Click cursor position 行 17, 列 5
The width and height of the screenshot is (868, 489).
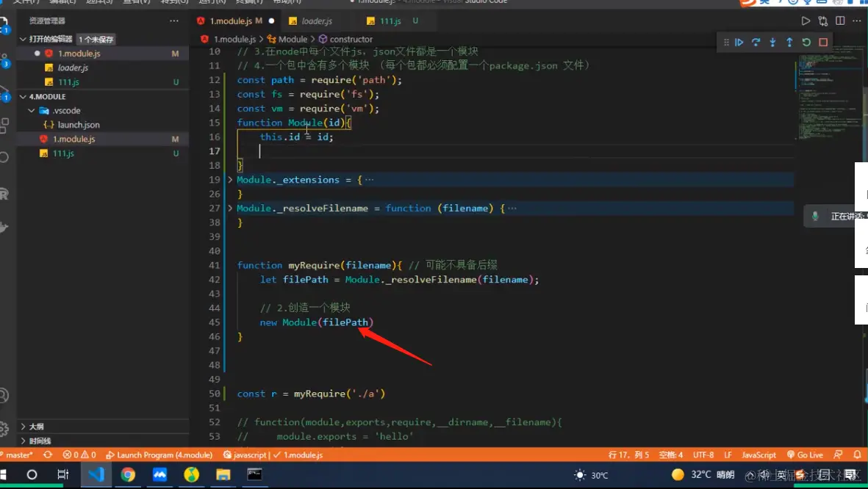628,454
